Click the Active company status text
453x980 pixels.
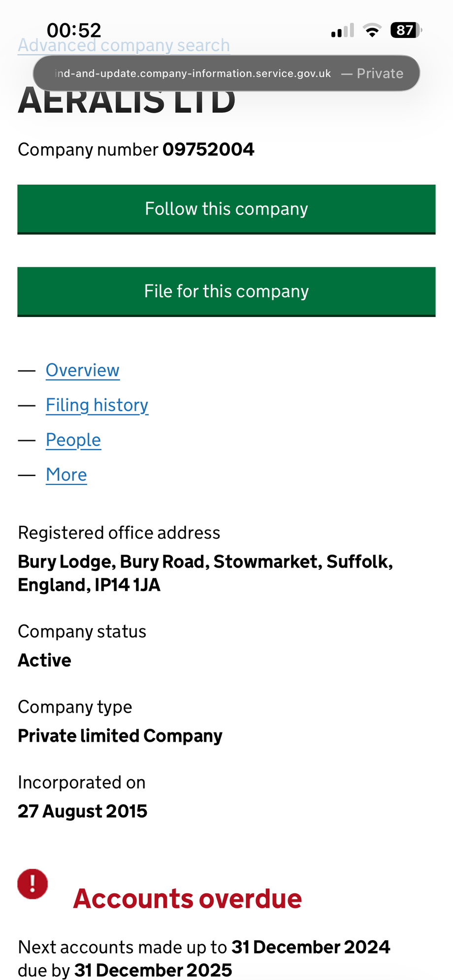[x=45, y=661]
